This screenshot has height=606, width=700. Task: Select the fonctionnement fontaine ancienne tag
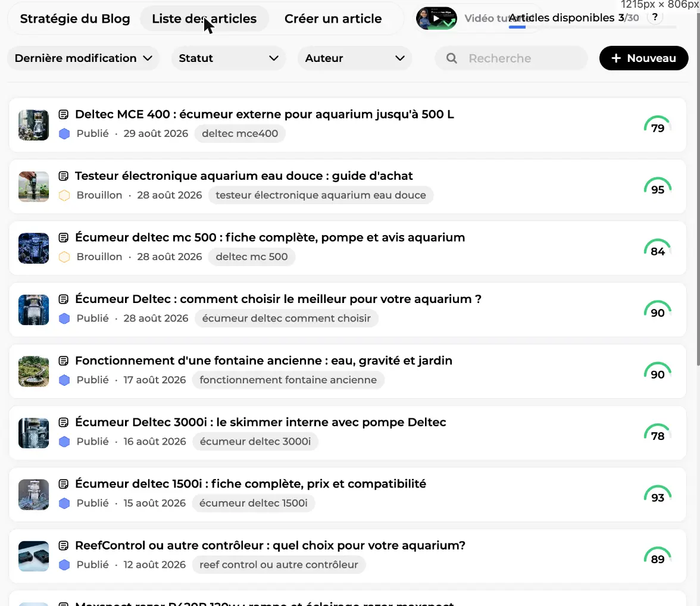(288, 380)
